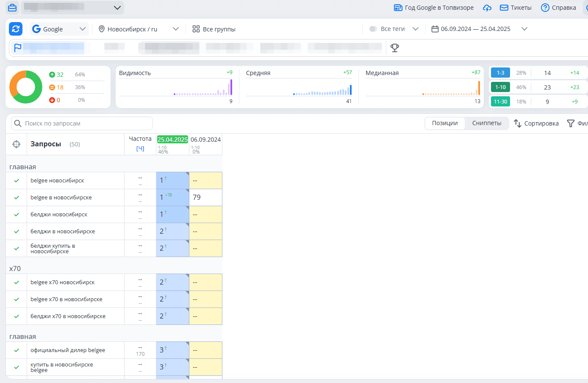Open the Средняя average position chart
Viewport: 588px width, 383px height.
299,87
